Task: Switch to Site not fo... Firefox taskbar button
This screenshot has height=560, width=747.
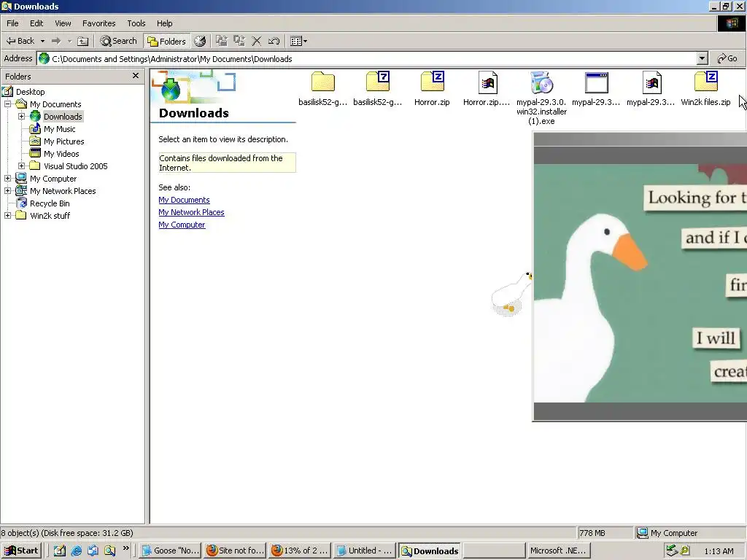Action: coord(235,551)
